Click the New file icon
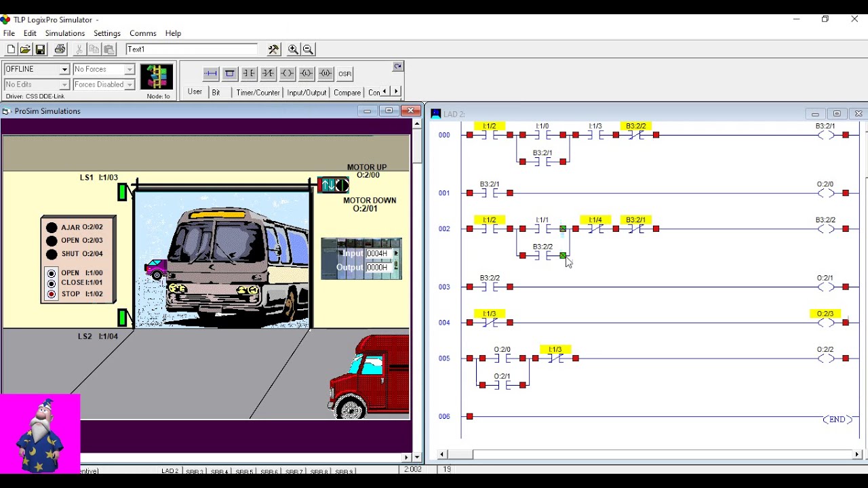The height and width of the screenshot is (488, 868). coord(11,49)
